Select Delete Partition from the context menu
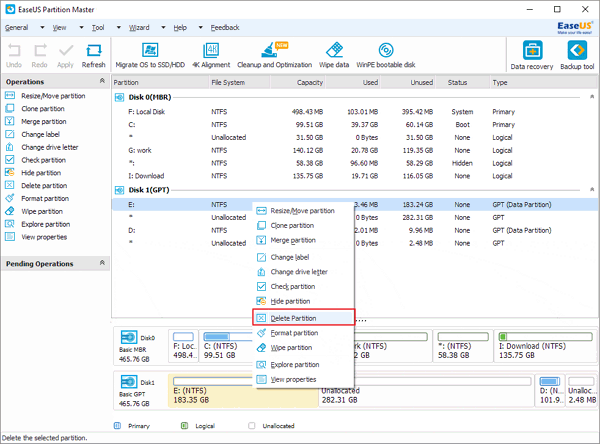600x444 pixels. click(294, 318)
